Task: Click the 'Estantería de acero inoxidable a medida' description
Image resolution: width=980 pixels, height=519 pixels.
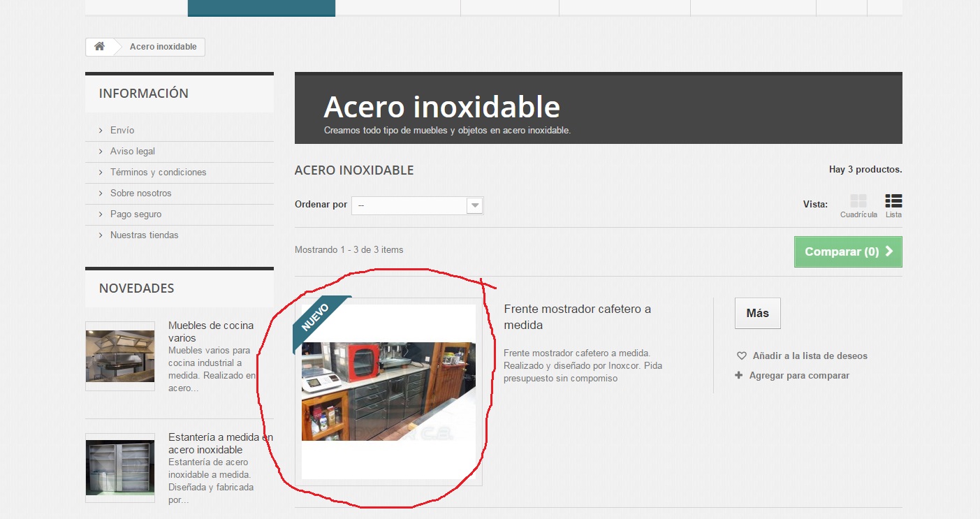Action: [x=211, y=481]
